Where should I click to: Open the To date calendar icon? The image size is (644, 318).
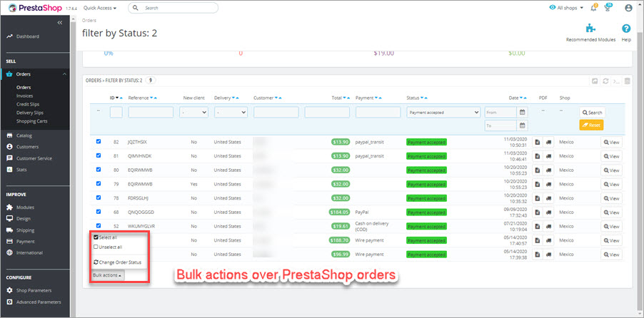tap(523, 125)
